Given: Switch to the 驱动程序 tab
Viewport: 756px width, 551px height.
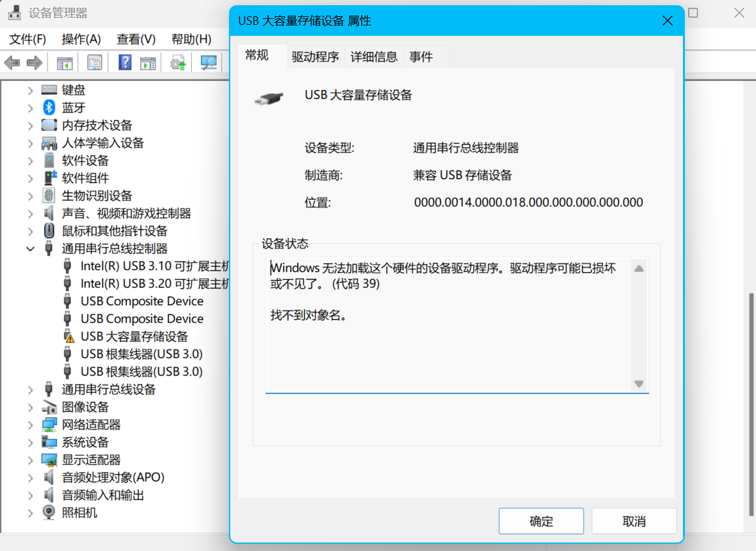Looking at the screenshot, I should 315,57.
